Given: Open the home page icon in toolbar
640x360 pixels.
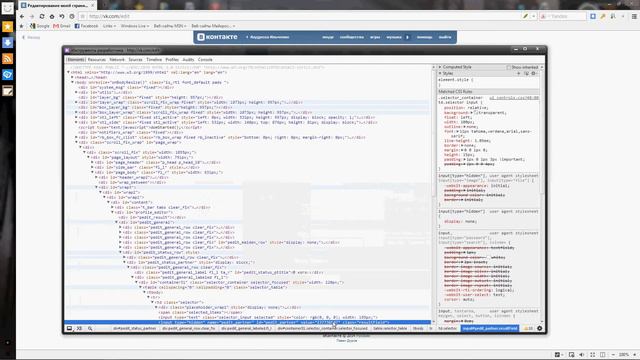Looking at the screenshot, I should pyautogui.click(x=52, y=16).
